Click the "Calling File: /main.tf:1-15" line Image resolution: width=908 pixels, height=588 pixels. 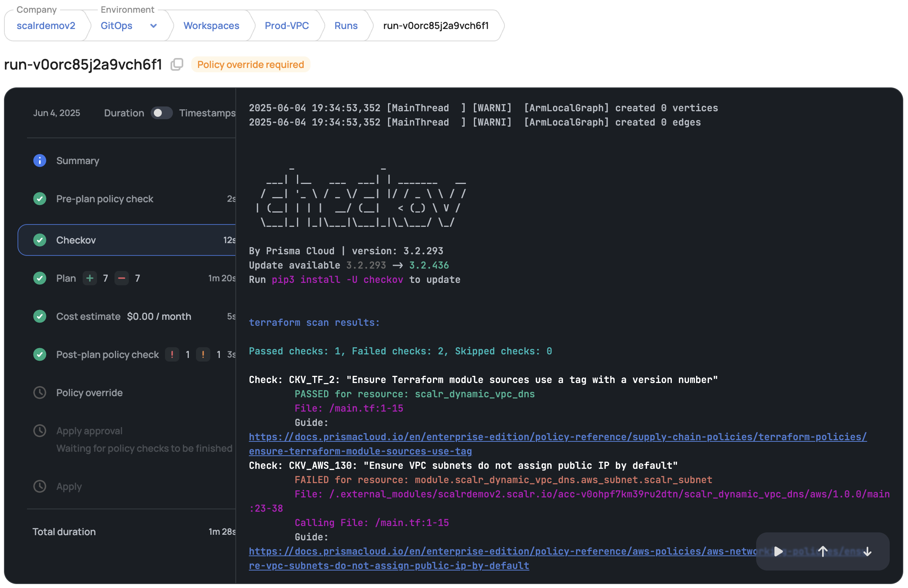[372, 523]
